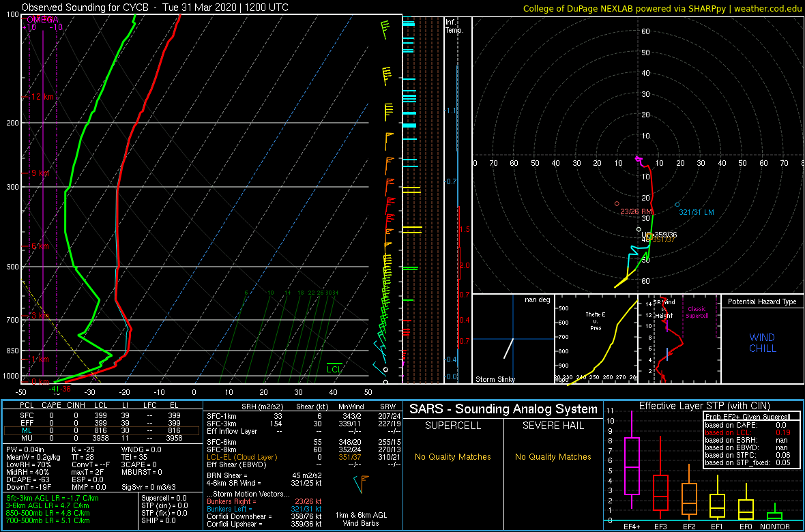Click the Prob EF2+ Given Supercell header
This screenshot has height=532, width=805.
748,417
